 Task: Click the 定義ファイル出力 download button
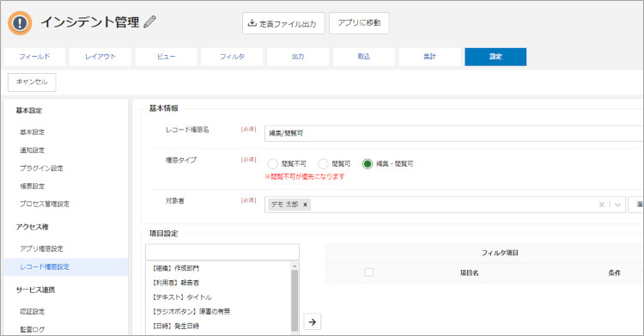(283, 23)
